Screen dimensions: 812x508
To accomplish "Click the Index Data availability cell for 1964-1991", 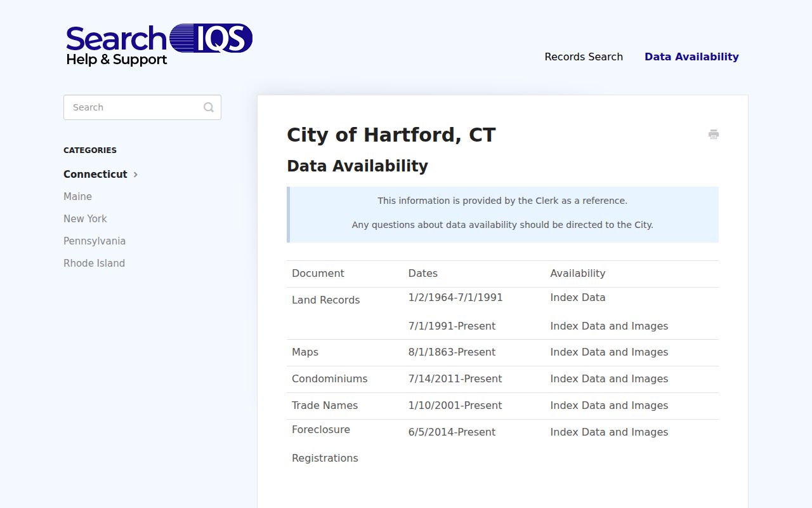I will pos(577,297).
